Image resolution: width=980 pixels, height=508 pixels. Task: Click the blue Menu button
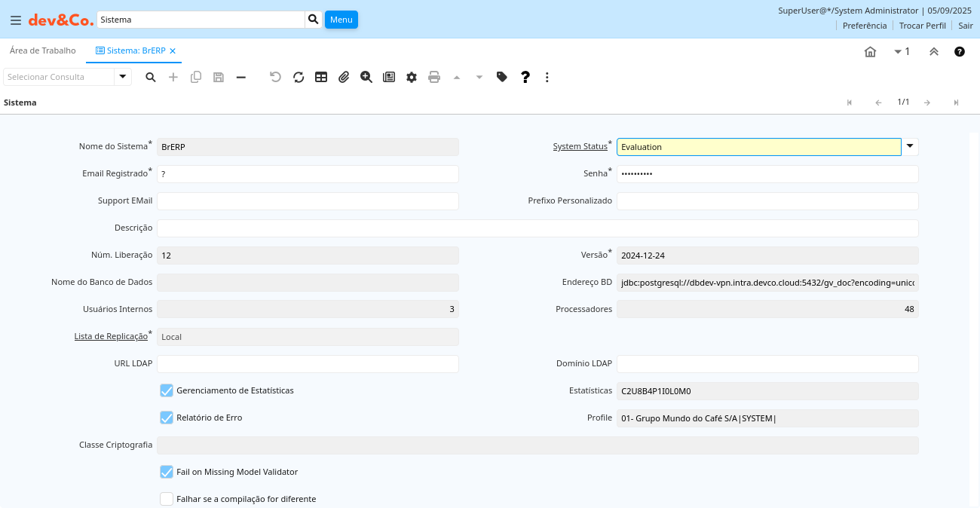pyautogui.click(x=341, y=20)
